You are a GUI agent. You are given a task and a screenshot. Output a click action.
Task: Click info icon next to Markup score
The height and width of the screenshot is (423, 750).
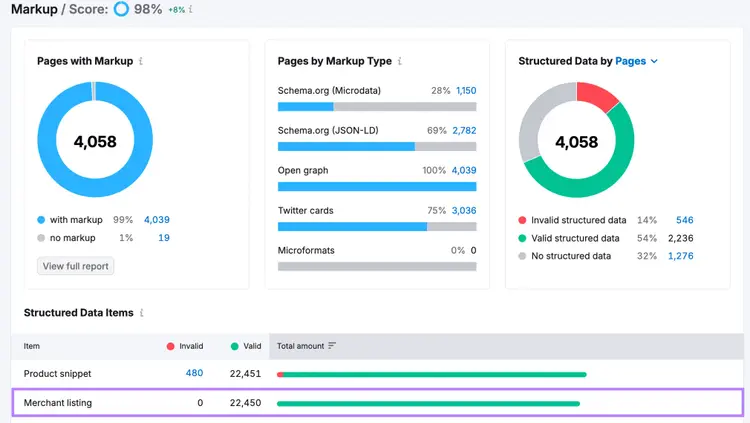pyautogui.click(x=190, y=9)
